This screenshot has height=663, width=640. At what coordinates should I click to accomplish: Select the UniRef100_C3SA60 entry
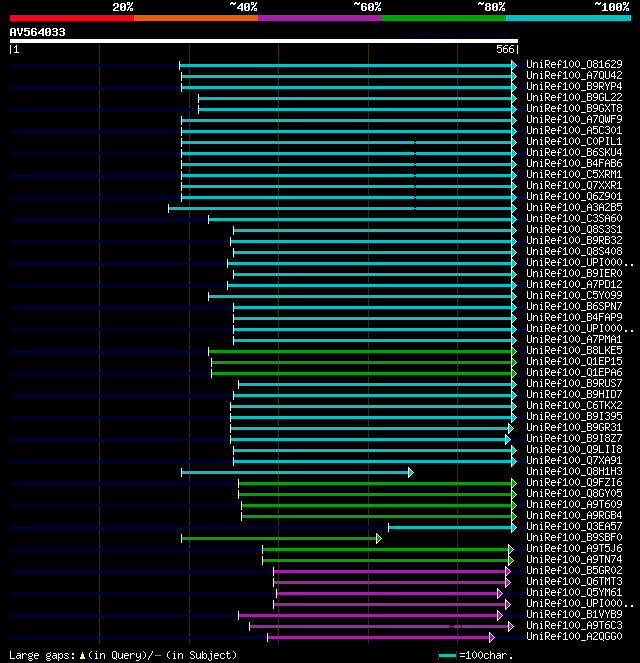pos(574,218)
